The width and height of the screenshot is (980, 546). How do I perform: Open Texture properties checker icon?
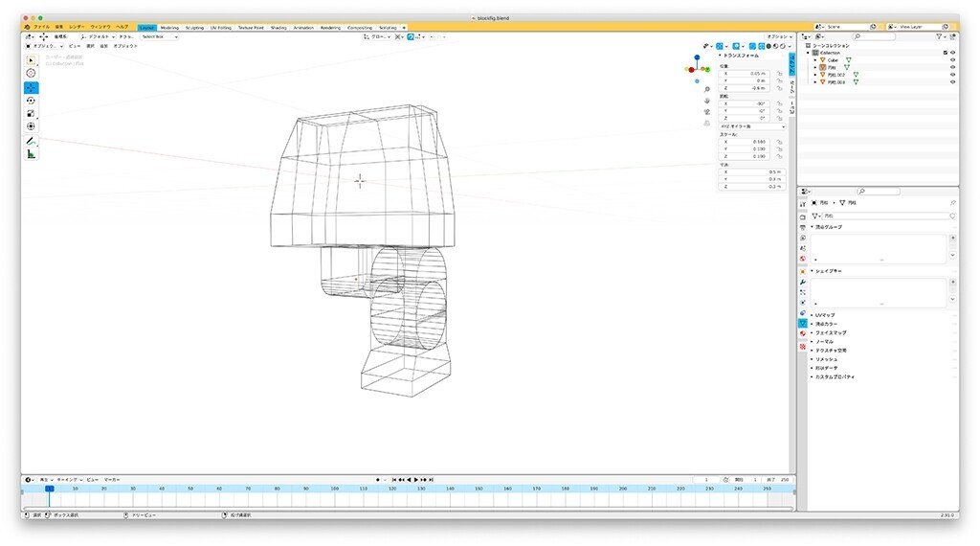pyautogui.click(x=803, y=347)
